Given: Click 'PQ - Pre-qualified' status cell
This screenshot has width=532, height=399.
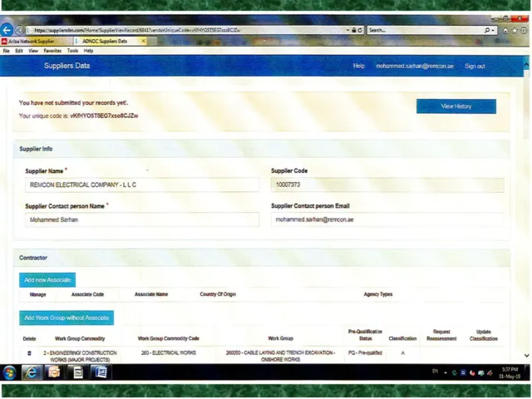Looking at the screenshot, I should [x=365, y=352].
